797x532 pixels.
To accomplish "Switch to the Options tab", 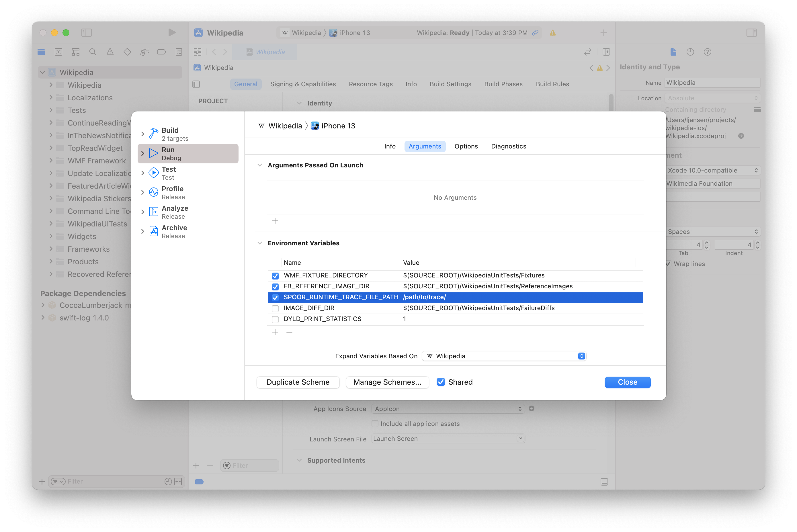I will coord(466,146).
